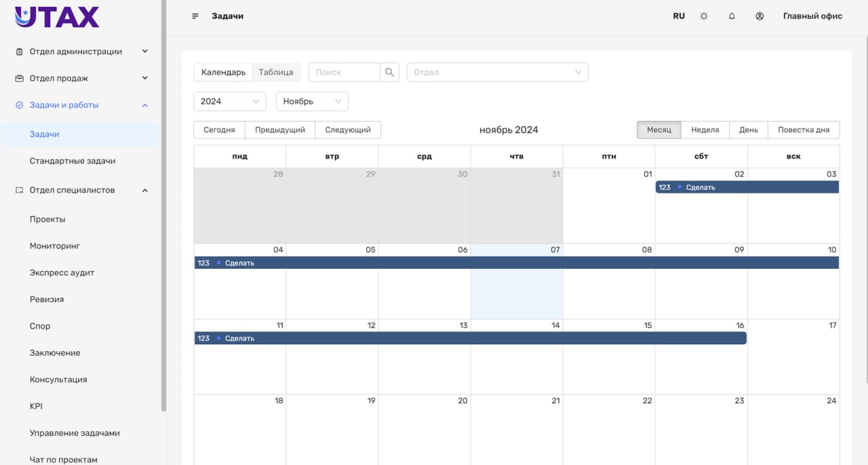Open Заключение in sidebar
This screenshot has width=868, height=465.
(80, 353)
